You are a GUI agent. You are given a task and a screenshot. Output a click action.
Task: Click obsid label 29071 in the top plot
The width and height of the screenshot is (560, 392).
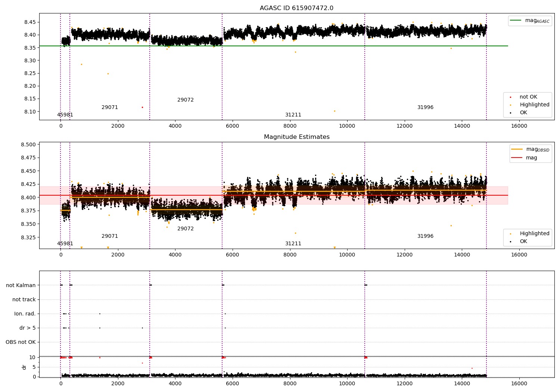110,108
